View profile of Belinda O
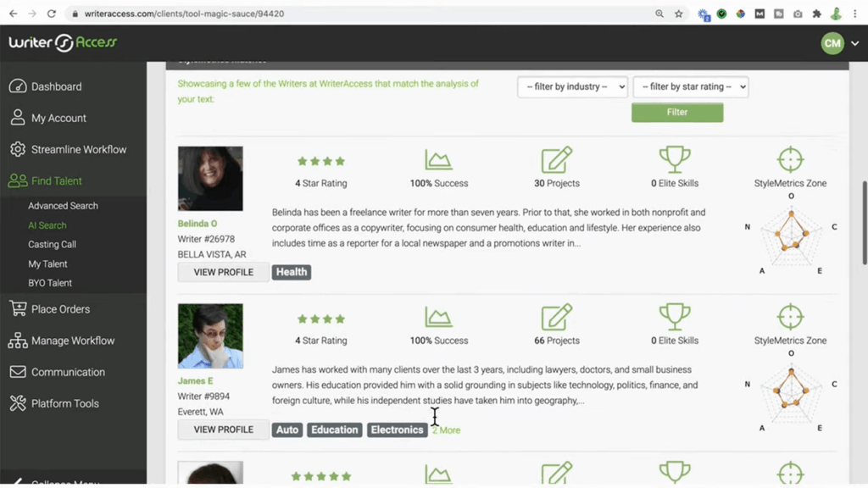This screenshot has width=868, height=488. (x=223, y=272)
